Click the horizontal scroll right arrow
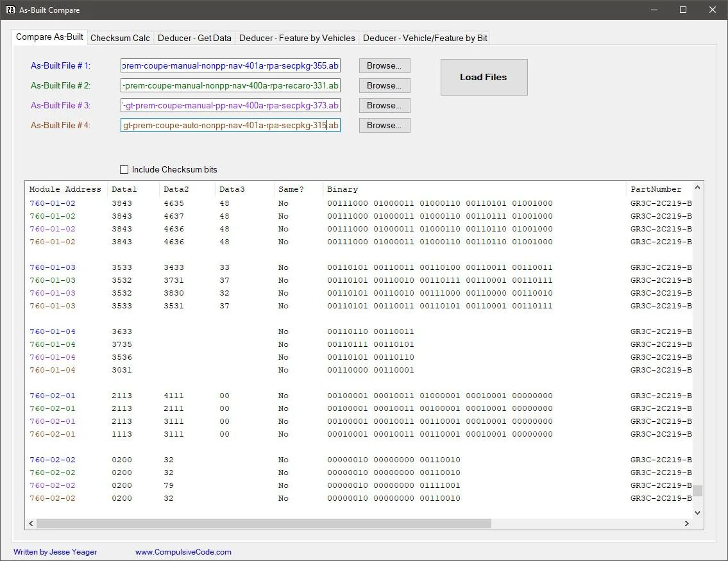 [x=687, y=523]
